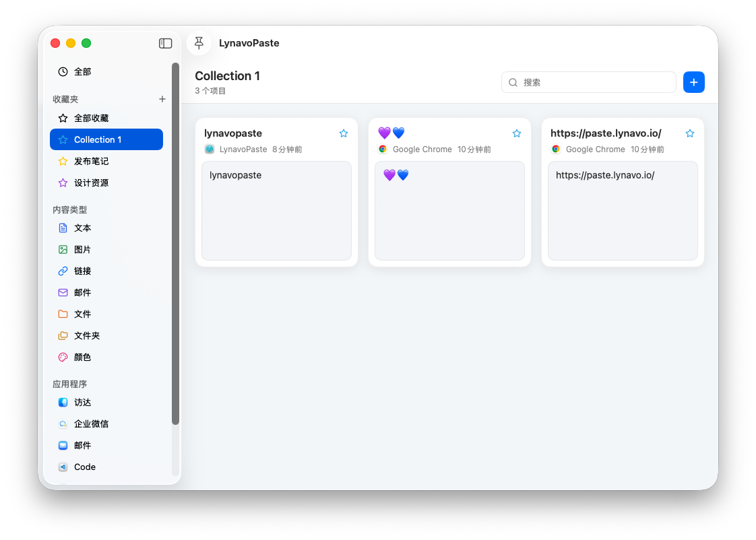The image size is (756, 540).
Task: Click Chrome icon on hearts emoji card
Action: pos(382,149)
